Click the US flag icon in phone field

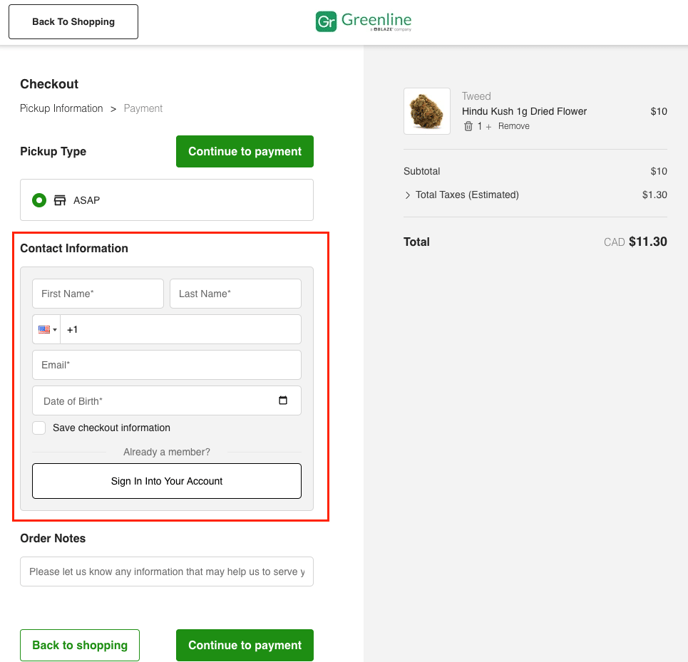coord(44,329)
